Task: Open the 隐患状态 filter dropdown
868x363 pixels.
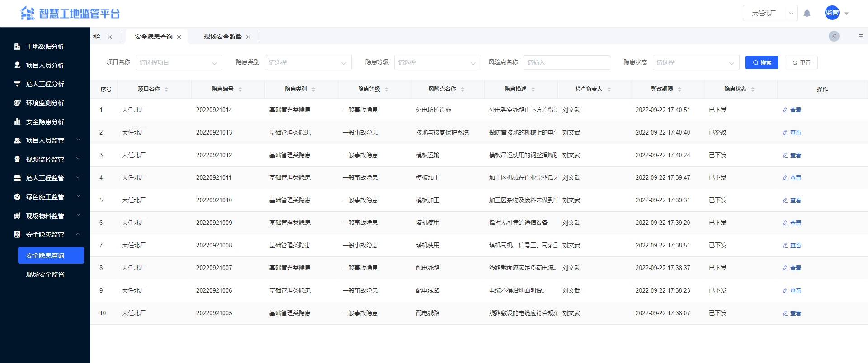Action: click(x=696, y=62)
